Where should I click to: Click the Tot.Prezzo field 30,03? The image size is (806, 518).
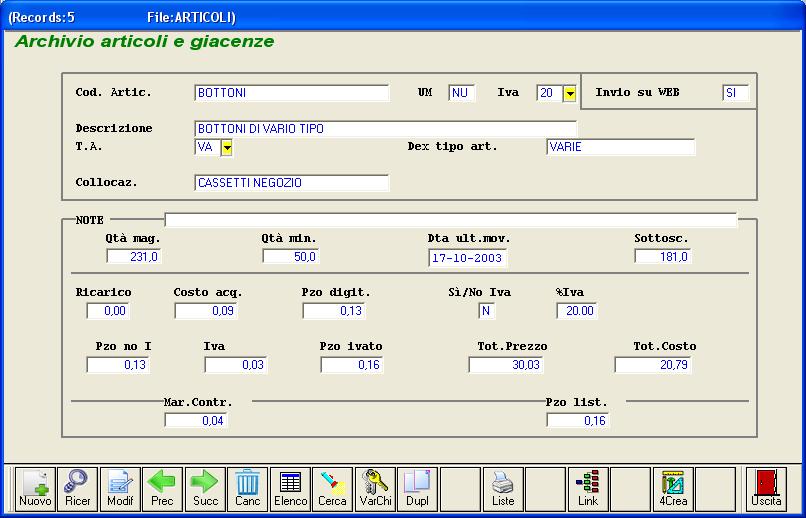[x=506, y=365]
